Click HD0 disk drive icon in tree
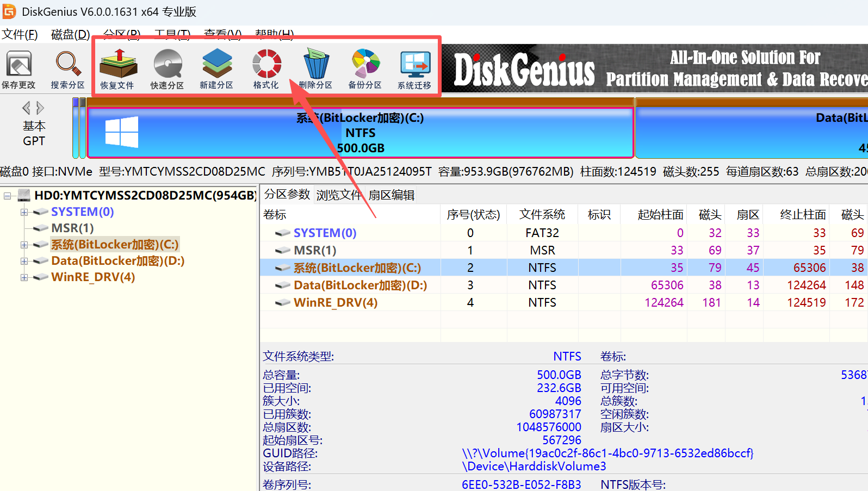This screenshot has width=868, height=491. (24, 195)
